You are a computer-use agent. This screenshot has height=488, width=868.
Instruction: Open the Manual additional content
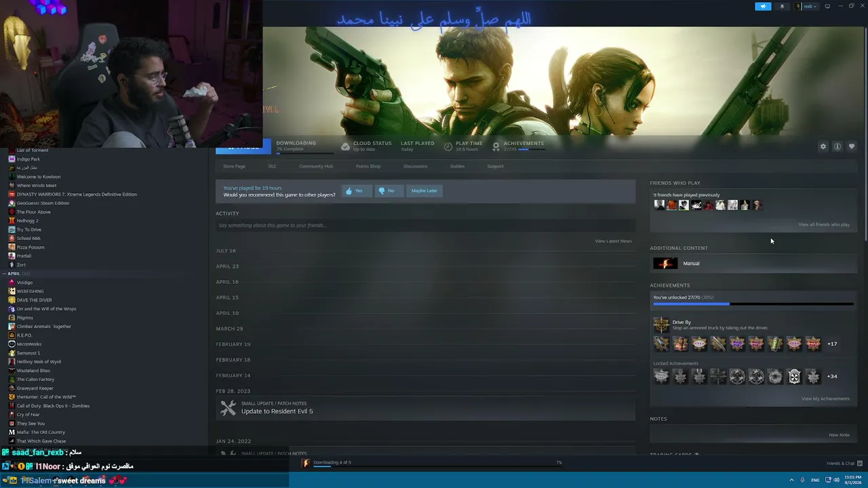pyautogui.click(x=753, y=264)
